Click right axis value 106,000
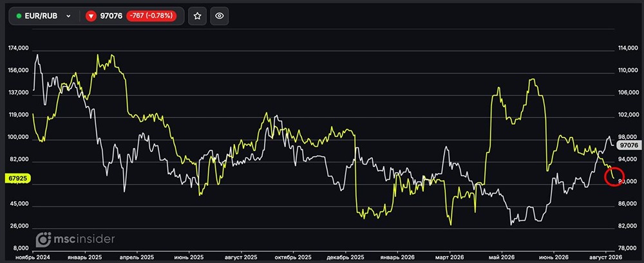The height and width of the screenshot is (263, 644). click(629, 93)
